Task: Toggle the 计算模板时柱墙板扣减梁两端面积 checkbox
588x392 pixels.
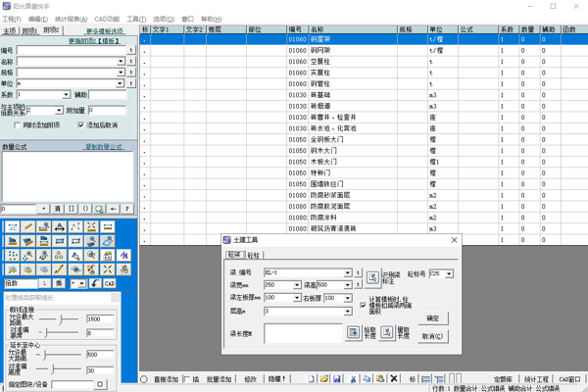Action: coord(364,305)
